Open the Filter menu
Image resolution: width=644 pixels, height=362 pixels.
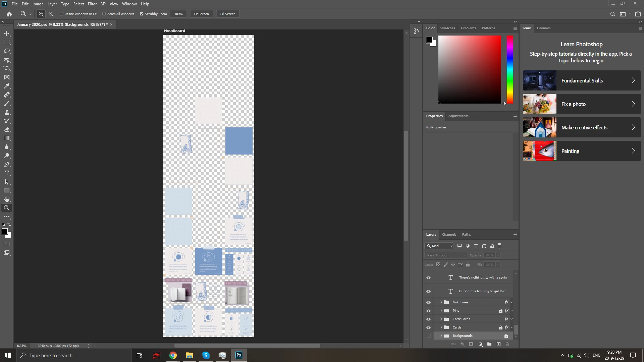(92, 4)
